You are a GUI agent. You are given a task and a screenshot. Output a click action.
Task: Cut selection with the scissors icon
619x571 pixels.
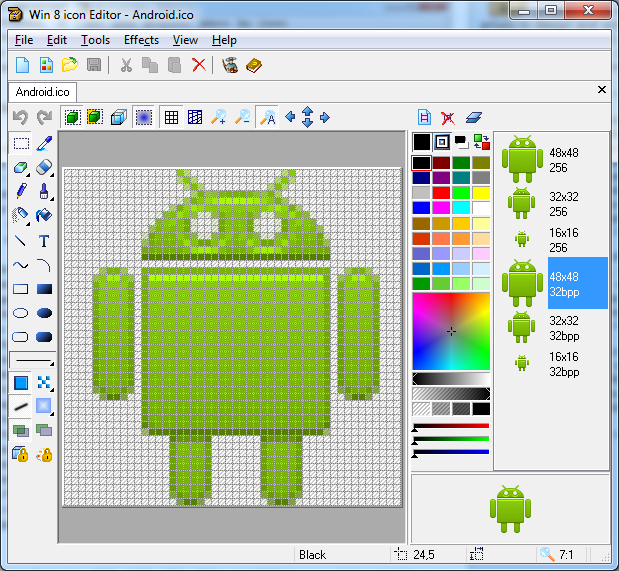point(126,65)
